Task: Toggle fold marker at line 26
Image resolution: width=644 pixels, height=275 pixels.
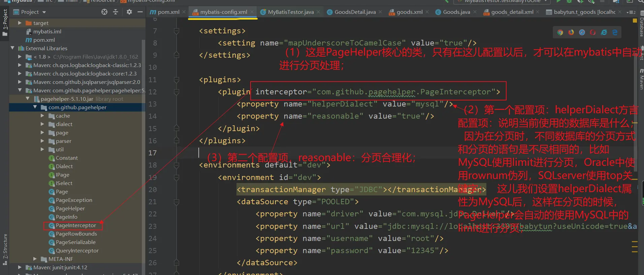Action: pos(176,263)
